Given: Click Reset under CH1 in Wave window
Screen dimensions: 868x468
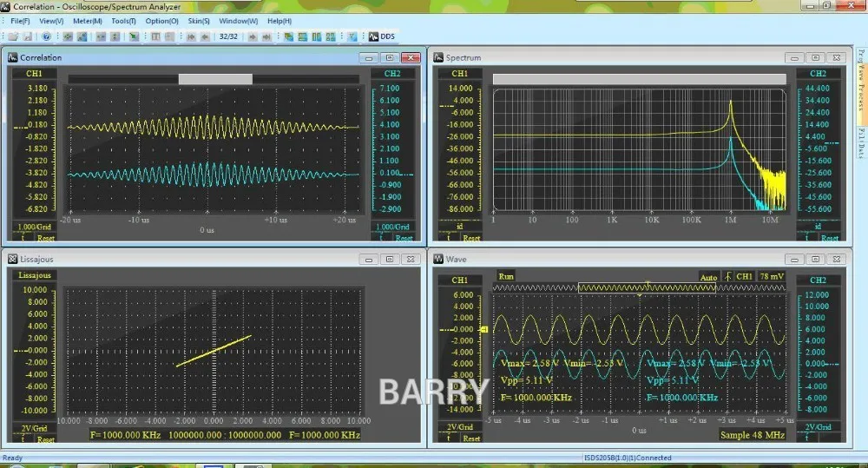Looking at the screenshot, I should click(471, 438).
